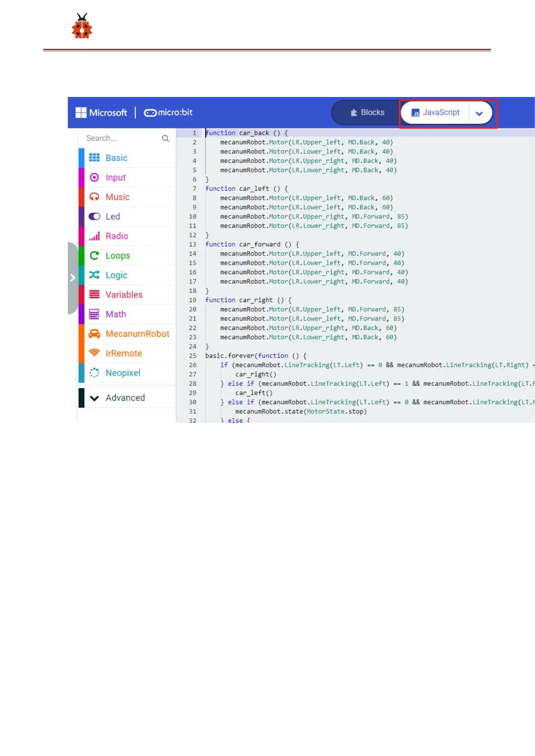
Task: Click the Math calculator icon
Action: tap(94, 314)
